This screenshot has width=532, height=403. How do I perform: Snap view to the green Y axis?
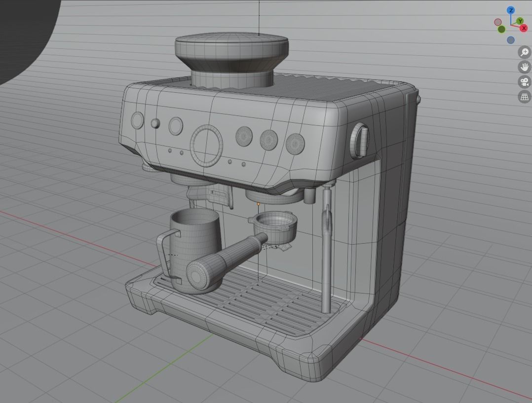click(x=520, y=22)
